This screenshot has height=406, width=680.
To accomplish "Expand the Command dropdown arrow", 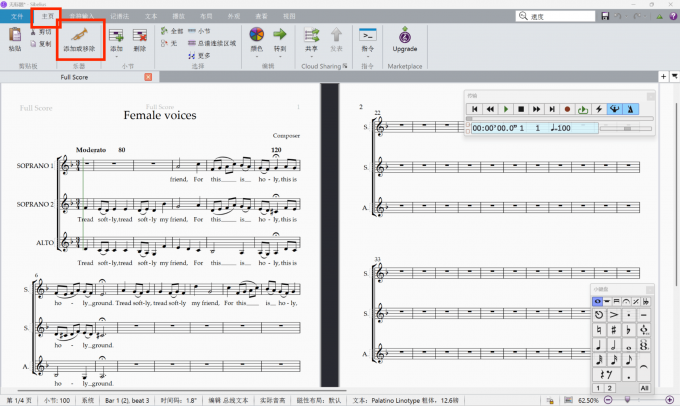I will (x=368, y=57).
